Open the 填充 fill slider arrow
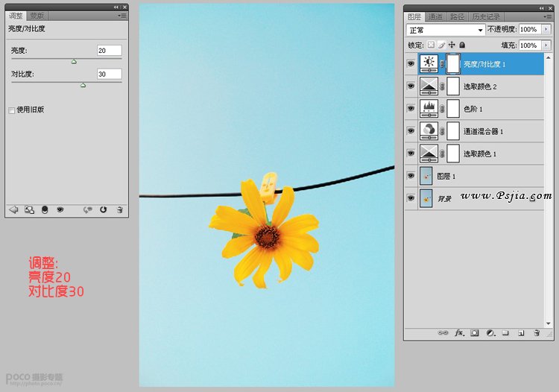Image resolution: width=559 pixels, height=392 pixels. [546, 45]
